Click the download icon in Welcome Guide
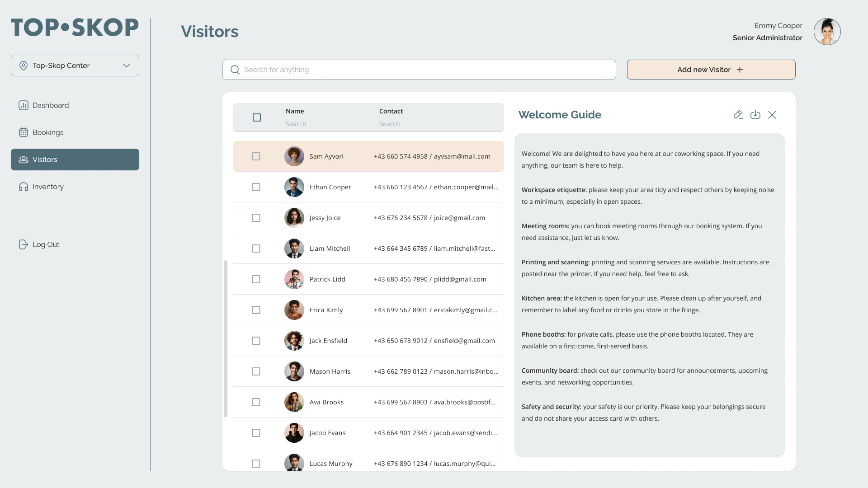Viewport: 868px width, 488px height. click(755, 115)
